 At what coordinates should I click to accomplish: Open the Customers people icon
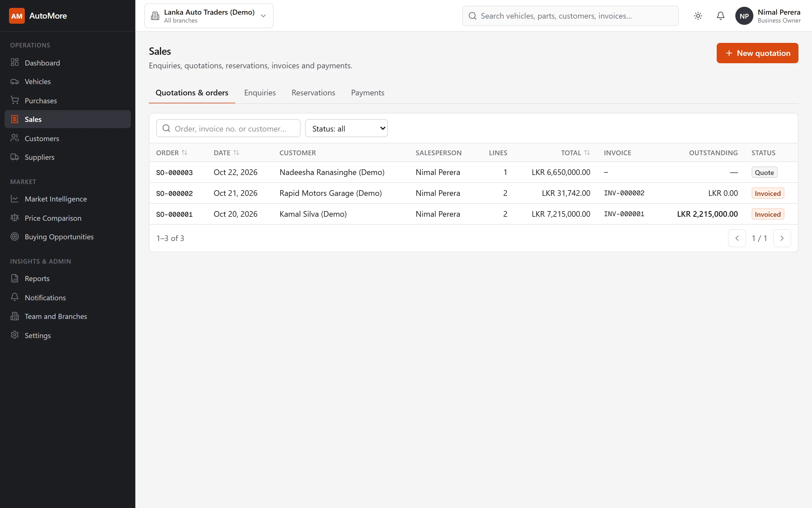tap(14, 138)
